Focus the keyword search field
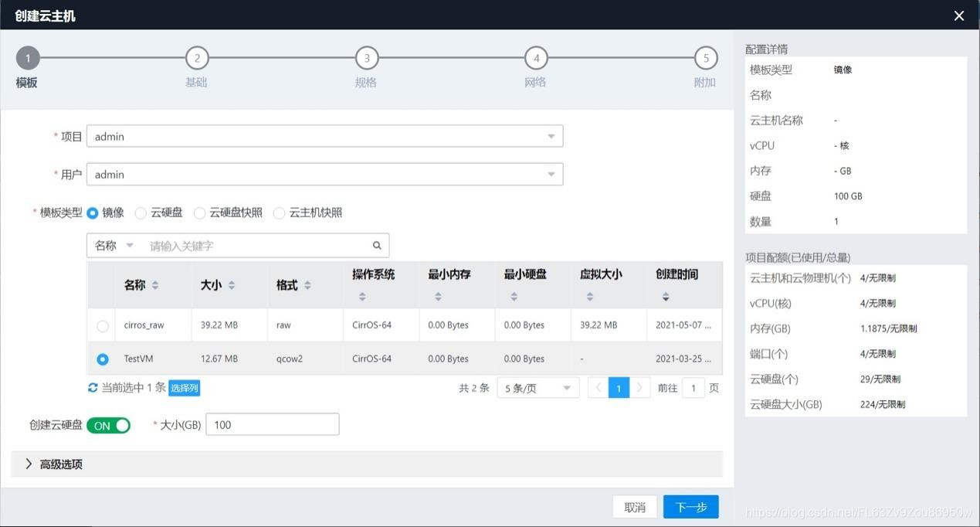Viewport: 980px width, 527px height. click(255, 246)
